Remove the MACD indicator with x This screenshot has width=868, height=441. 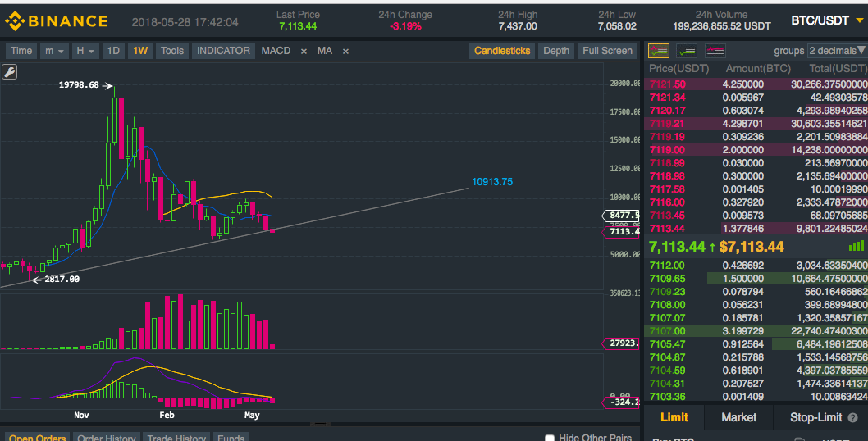[x=304, y=52]
